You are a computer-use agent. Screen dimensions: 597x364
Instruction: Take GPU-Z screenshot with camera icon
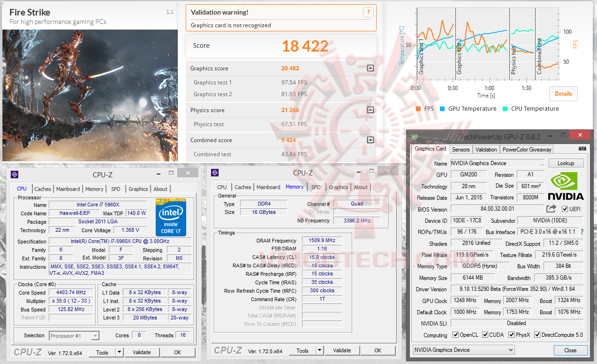click(582, 149)
